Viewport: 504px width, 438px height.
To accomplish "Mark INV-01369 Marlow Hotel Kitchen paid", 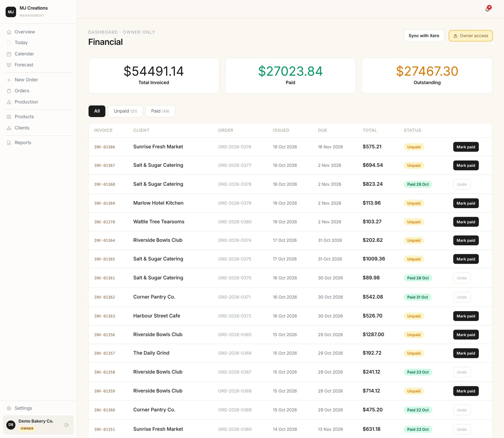I will (x=466, y=203).
